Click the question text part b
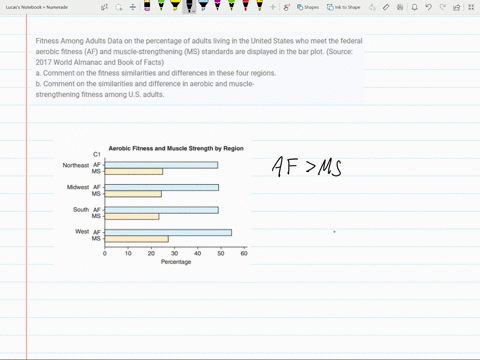 145,89
